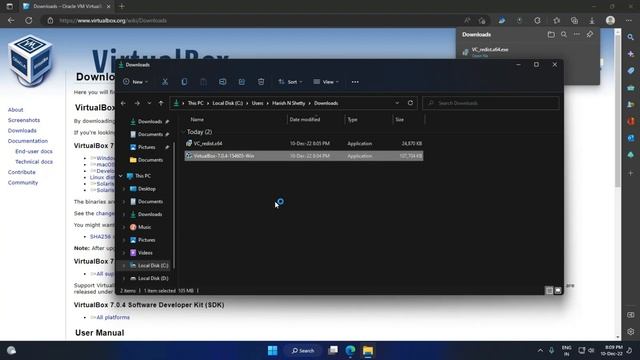Click the Copy icon in Explorer toolbar
640x360 pixels.
(x=184, y=82)
